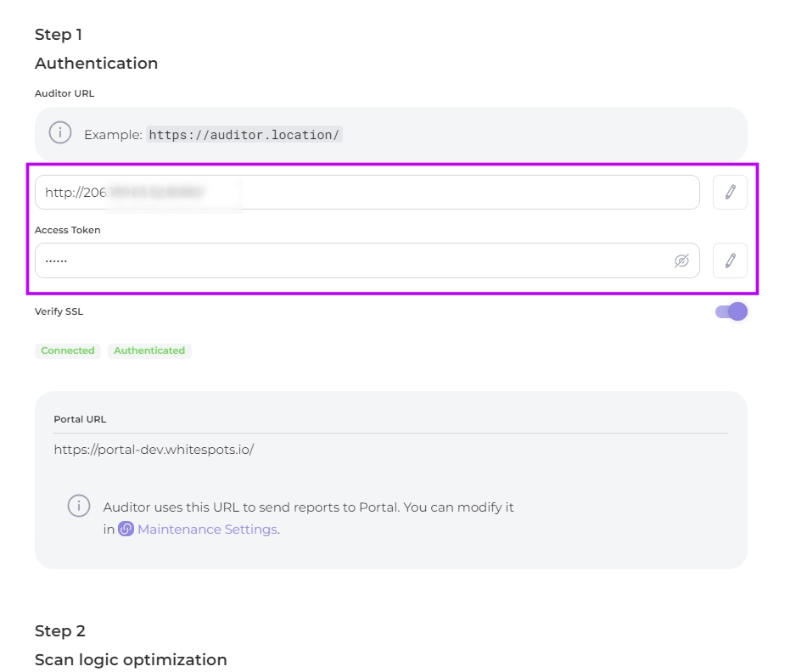Viewport: 807px width, 672px height.
Task: Click the info icon next to Example URL
Action: click(59, 133)
